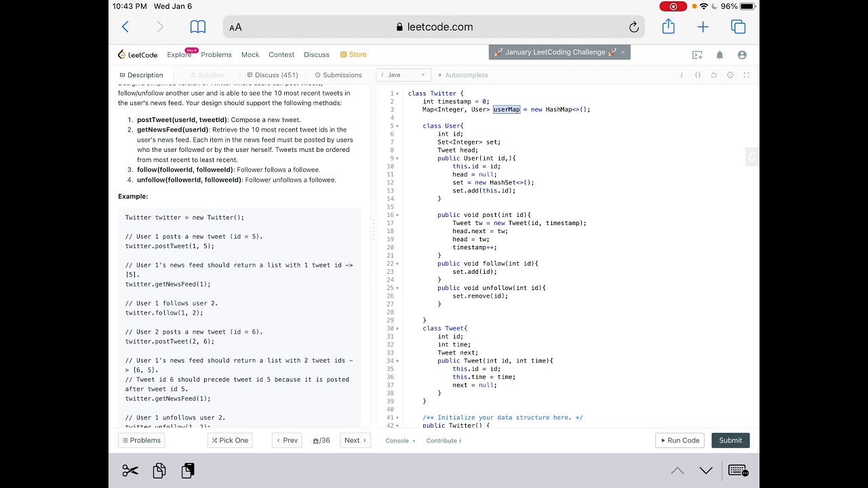The height and width of the screenshot is (488, 868).
Task: Collapse code fold at line 9
Action: [x=397, y=159]
